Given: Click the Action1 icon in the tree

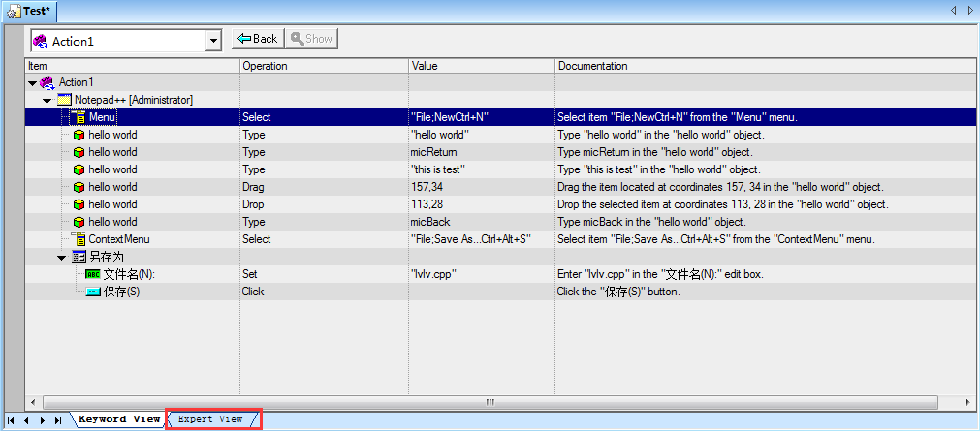Looking at the screenshot, I should pyautogui.click(x=47, y=82).
